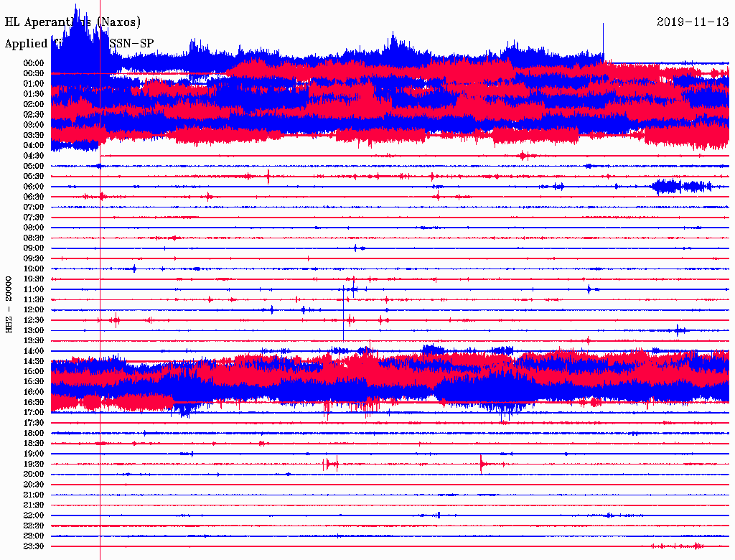
Task: Click the 14:30 time label
Action: 34,362
